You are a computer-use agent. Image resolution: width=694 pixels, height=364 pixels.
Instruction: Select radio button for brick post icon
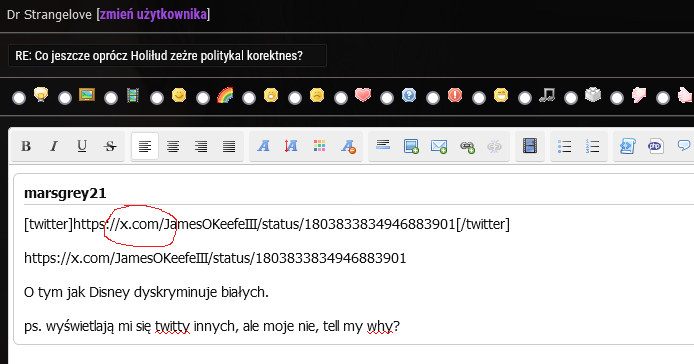point(571,98)
